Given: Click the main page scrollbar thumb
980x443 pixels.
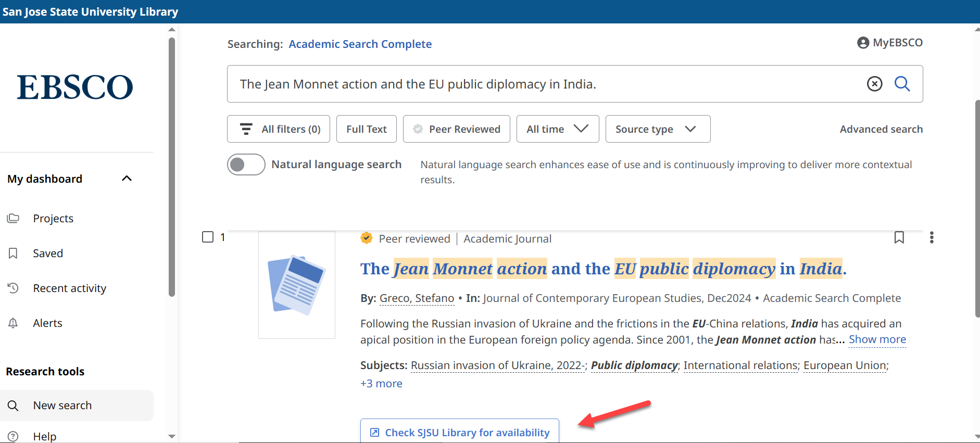Looking at the screenshot, I should coord(977,208).
